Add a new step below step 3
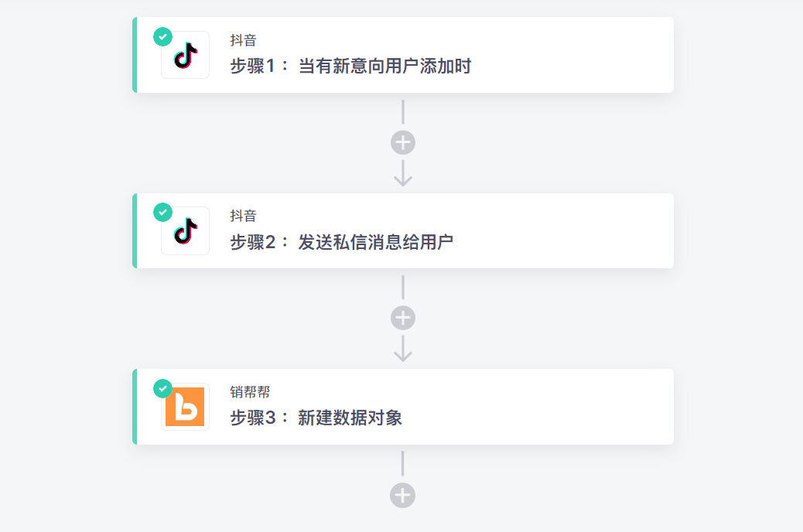Viewport: 803px width, 532px height. (403, 495)
